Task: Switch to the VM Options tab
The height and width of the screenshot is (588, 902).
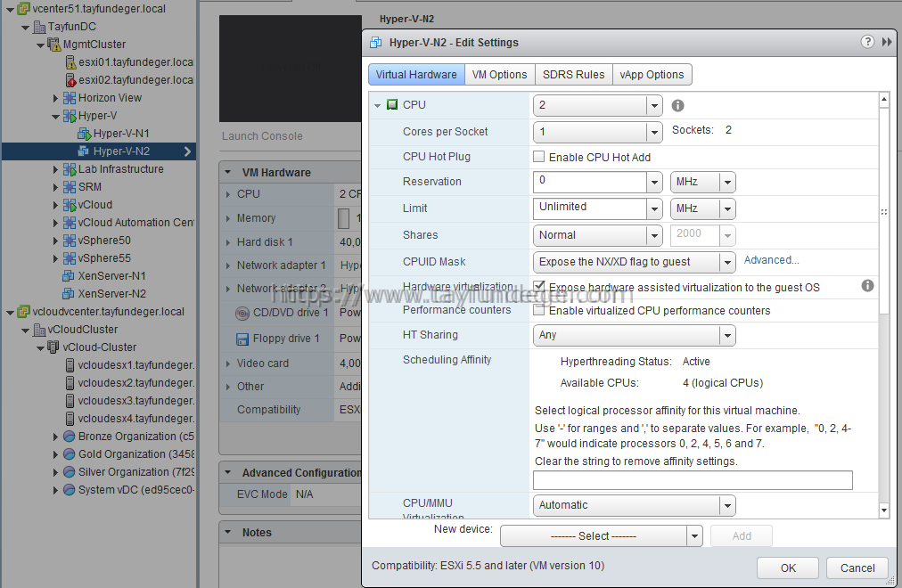Action: pos(500,75)
